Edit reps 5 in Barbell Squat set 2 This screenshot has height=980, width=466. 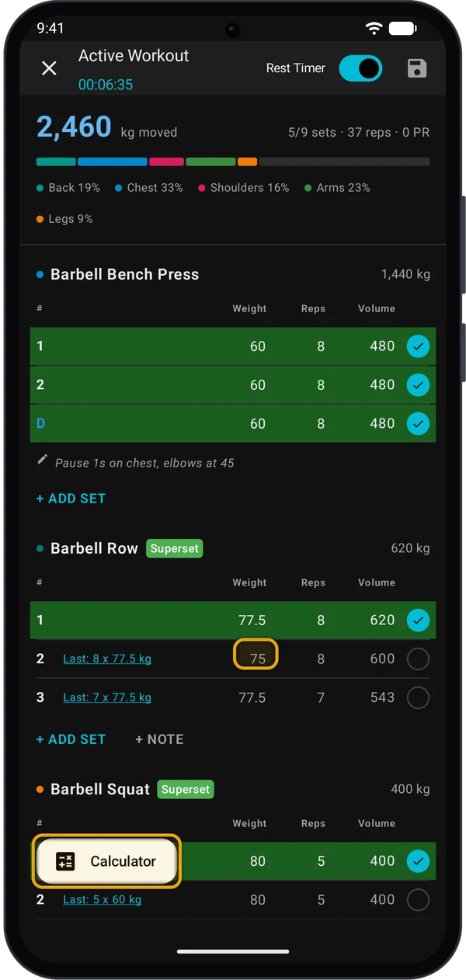coord(321,900)
